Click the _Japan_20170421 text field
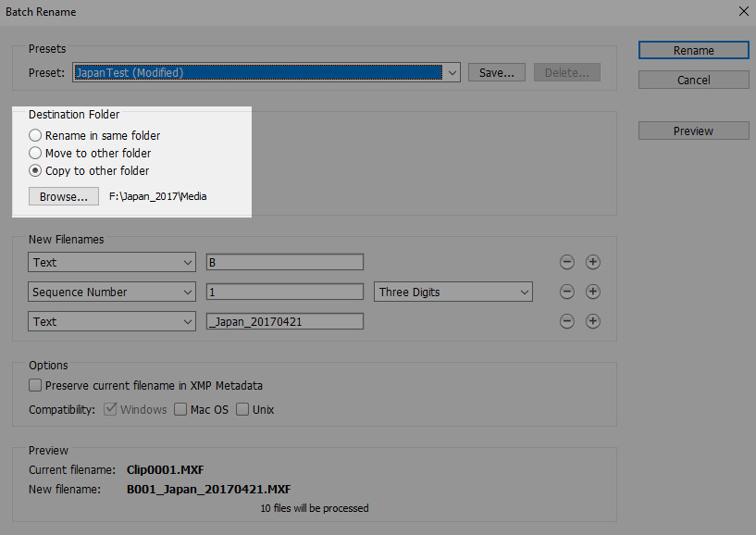This screenshot has height=535, width=756. point(285,321)
